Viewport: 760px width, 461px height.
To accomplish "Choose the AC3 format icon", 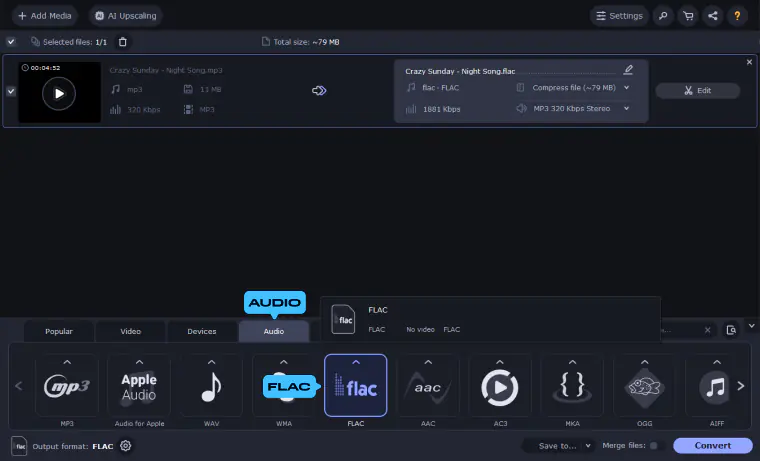I will click(500, 387).
